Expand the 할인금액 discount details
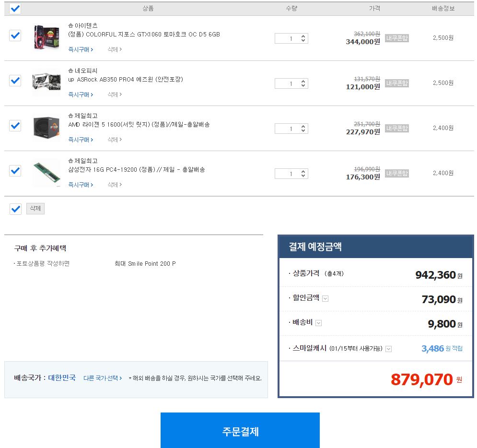The width and height of the screenshot is (477, 448). point(326,298)
